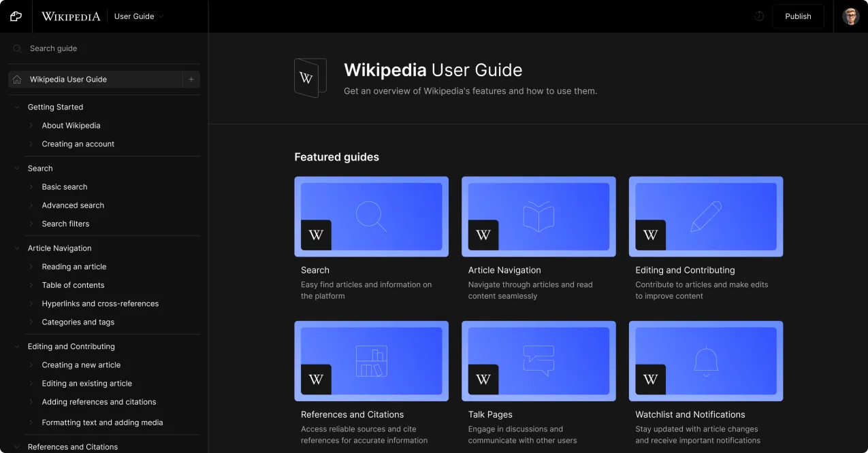Click the magnifier icon in Search guide
This screenshot has height=453, width=868.
tap(18, 49)
